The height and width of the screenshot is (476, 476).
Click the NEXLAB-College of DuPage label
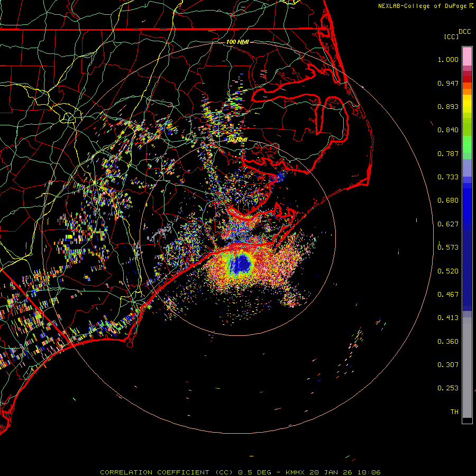[422, 6]
